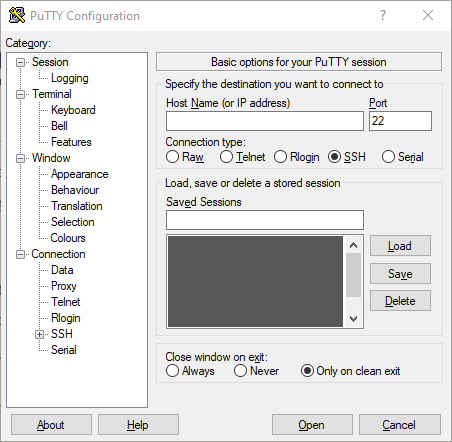
Task: Click the PuTTY icon in title bar
Action: (17, 15)
